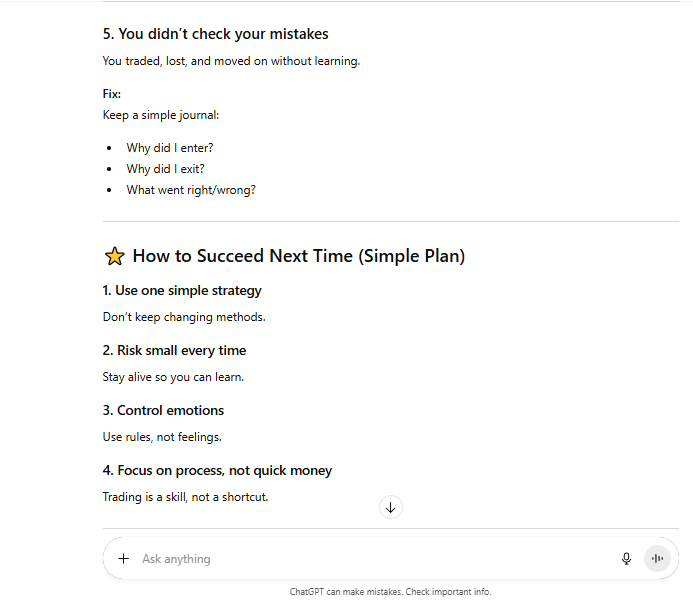Click 'Trading is a skill, not a shortcut' text
693x603 pixels.
click(x=185, y=497)
